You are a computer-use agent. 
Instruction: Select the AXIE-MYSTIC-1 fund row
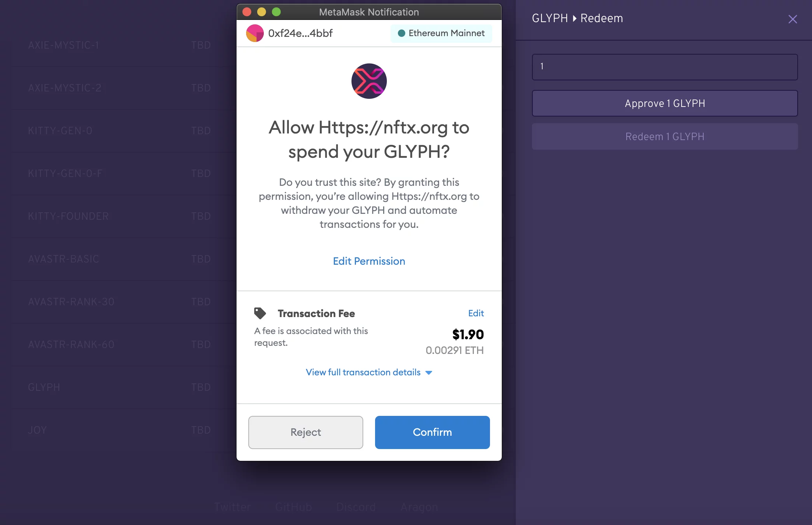[x=123, y=45]
